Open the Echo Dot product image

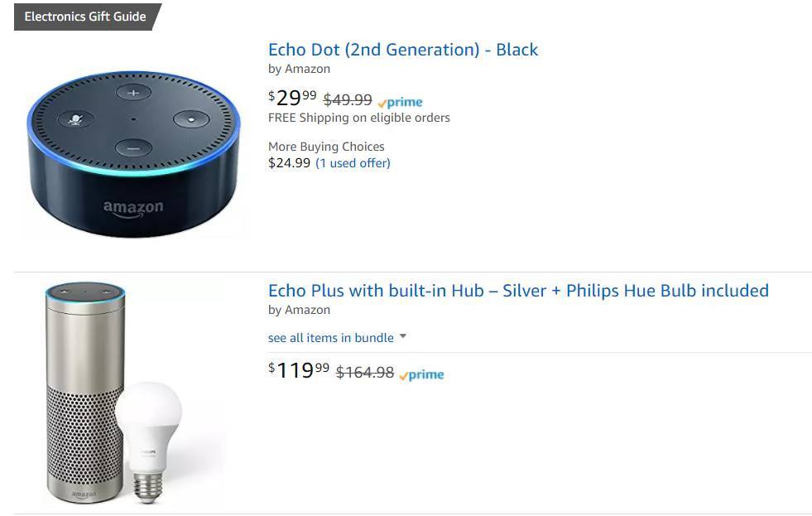point(133,154)
